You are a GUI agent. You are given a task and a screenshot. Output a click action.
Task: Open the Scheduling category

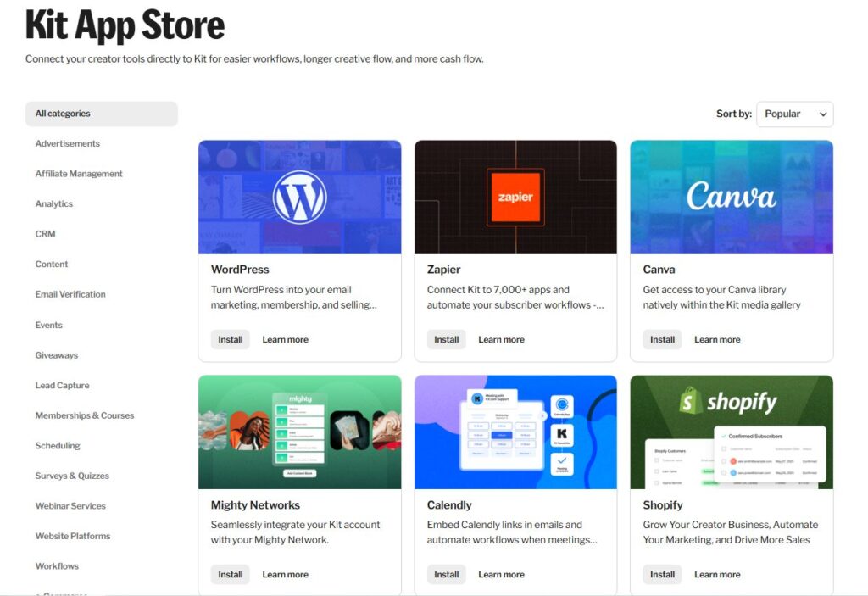click(x=58, y=446)
